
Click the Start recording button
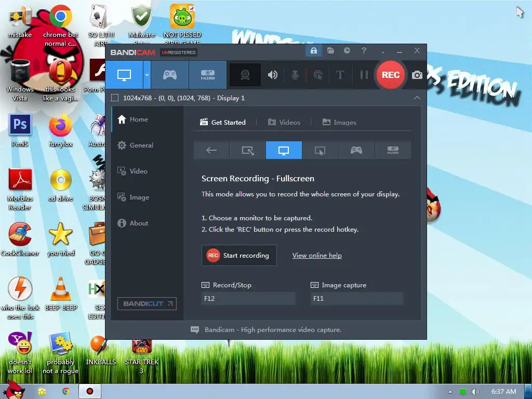click(x=239, y=256)
